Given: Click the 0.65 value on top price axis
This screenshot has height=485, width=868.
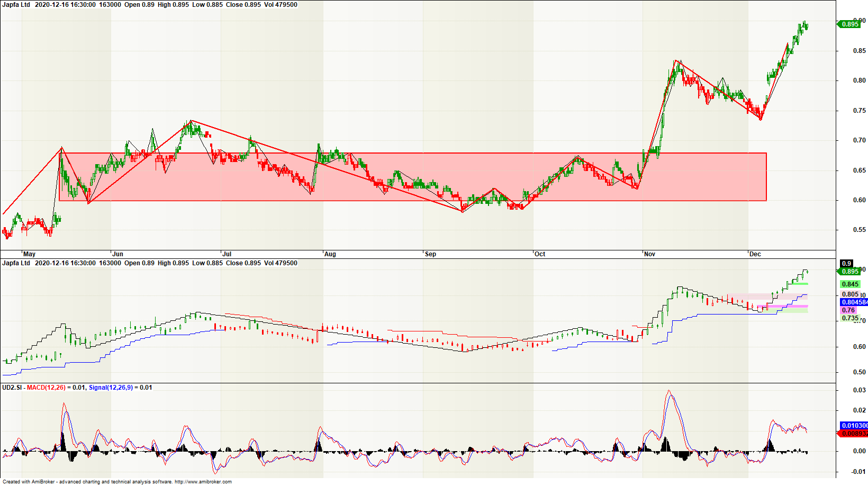Looking at the screenshot, I should pyautogui.click(x=860, y=170).
